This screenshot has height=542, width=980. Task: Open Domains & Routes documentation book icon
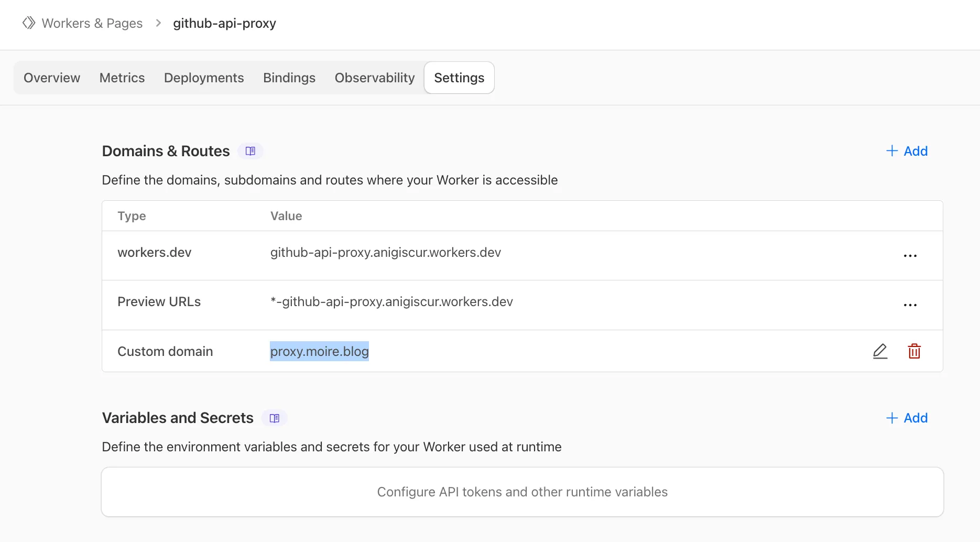tap(251, 151)
